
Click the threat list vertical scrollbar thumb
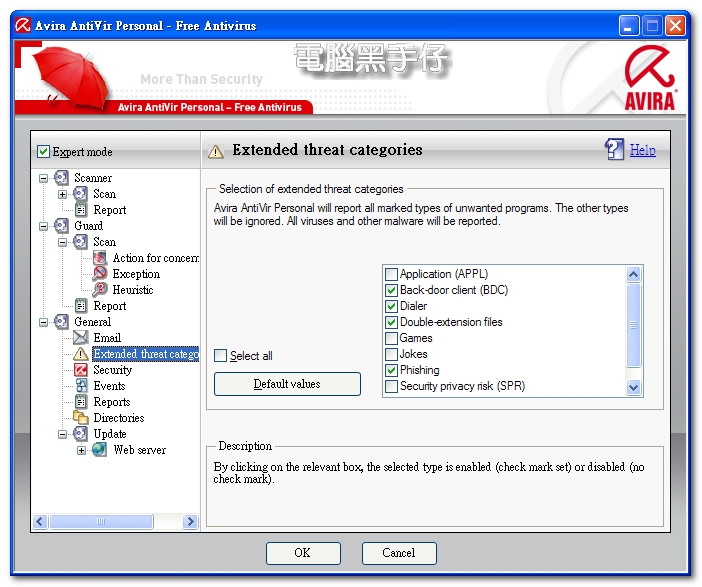coord(634,325)
